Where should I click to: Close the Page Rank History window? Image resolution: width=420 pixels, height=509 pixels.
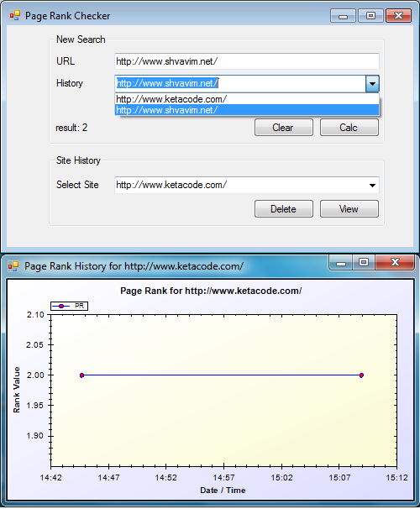(x=395, y=262)
